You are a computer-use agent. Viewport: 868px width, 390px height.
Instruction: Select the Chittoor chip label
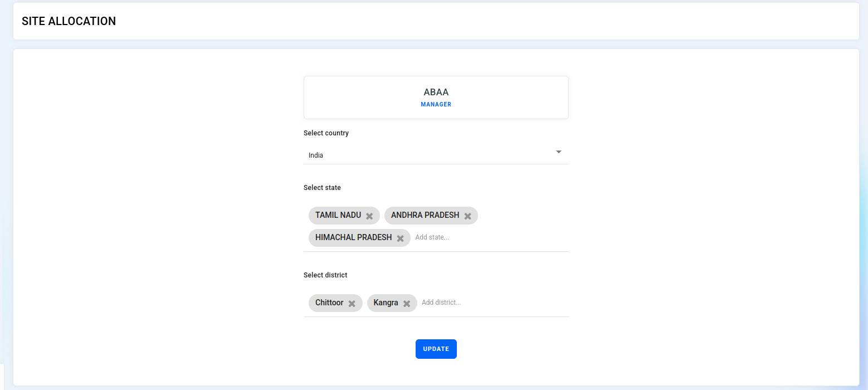click(329, 303)
